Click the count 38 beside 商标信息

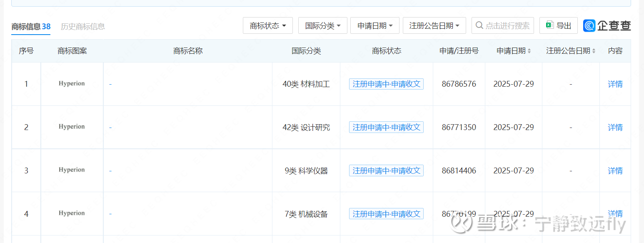[46, 26]
